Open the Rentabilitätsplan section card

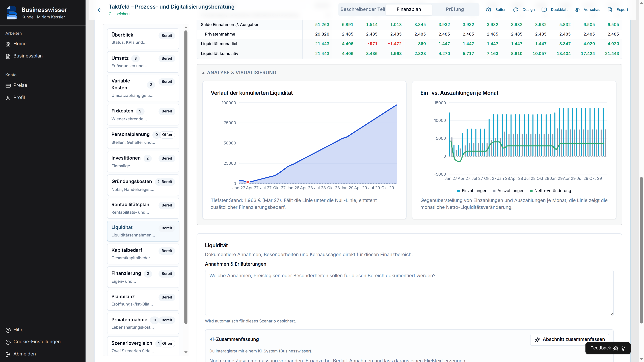coord(143,208)
